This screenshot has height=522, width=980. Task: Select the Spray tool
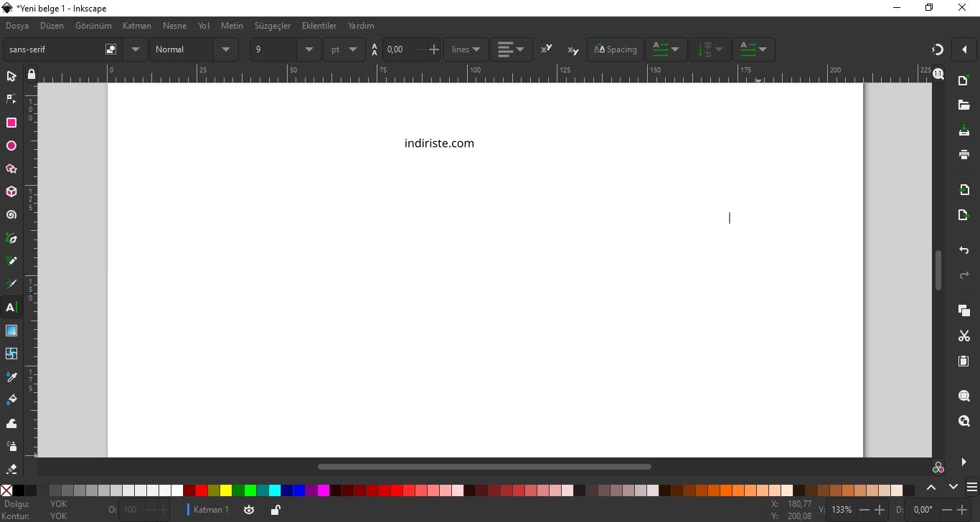pos(11,446)
